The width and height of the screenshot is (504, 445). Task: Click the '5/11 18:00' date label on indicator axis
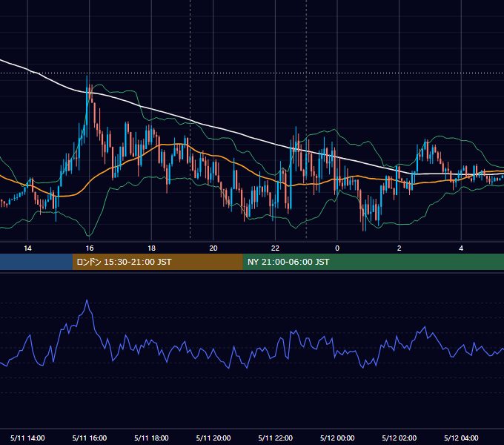(x=151, y=438)
